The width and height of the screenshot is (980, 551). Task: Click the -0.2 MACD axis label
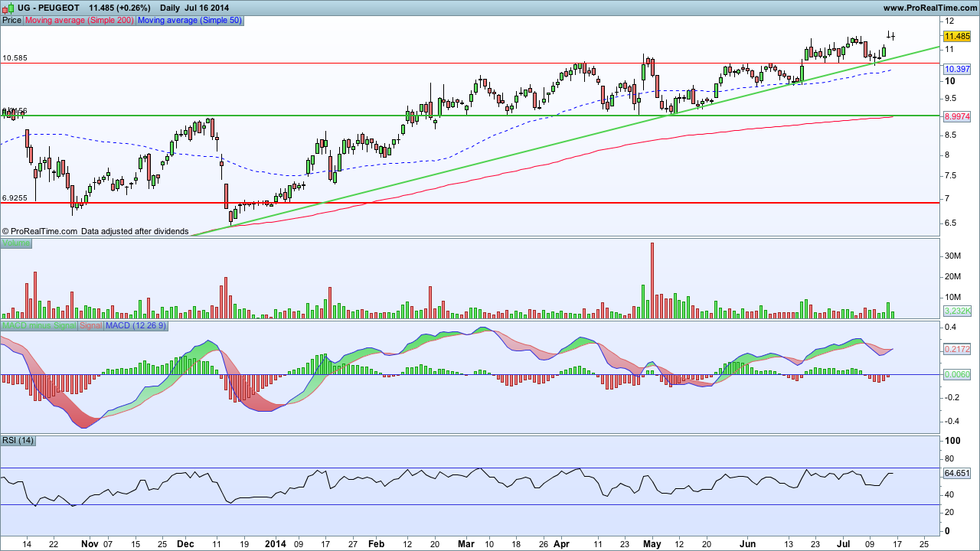pyautogui.click(x=953, y=397)
